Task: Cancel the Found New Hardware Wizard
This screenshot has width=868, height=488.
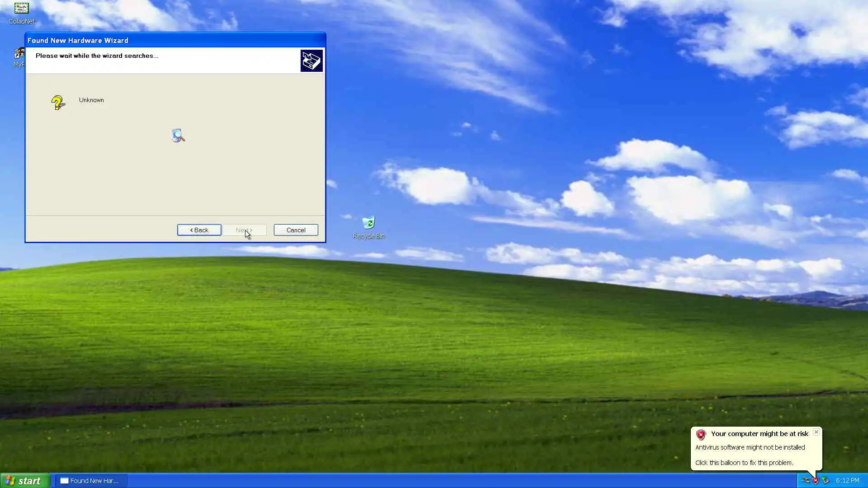Action: [x=296, y=230]
